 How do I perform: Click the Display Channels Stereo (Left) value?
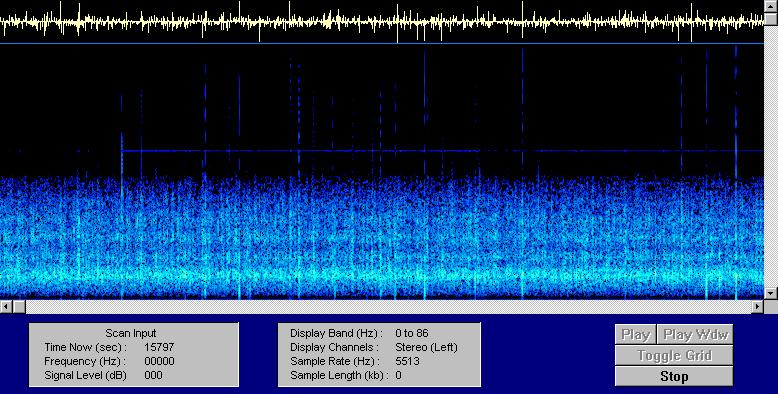[426, 347]
